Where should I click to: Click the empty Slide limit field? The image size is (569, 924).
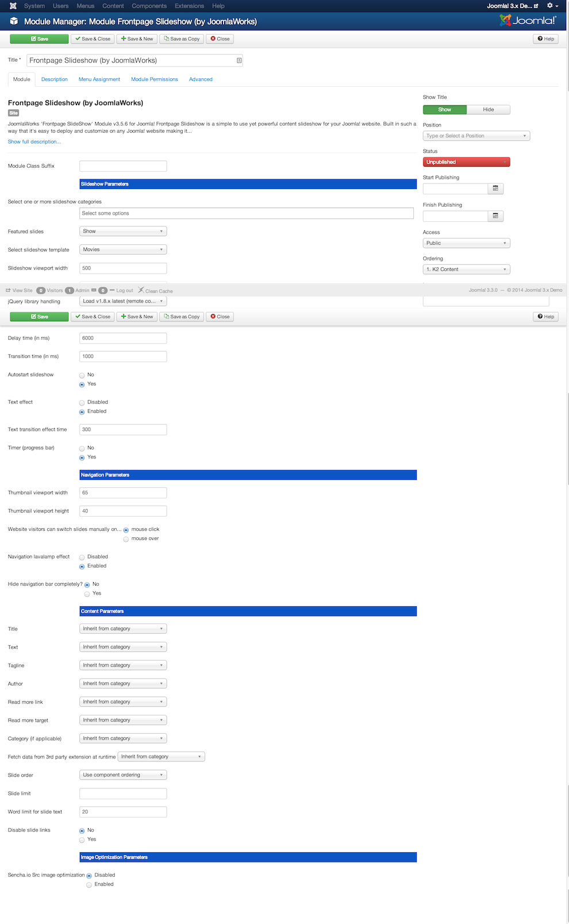click(x=123, y=794)
